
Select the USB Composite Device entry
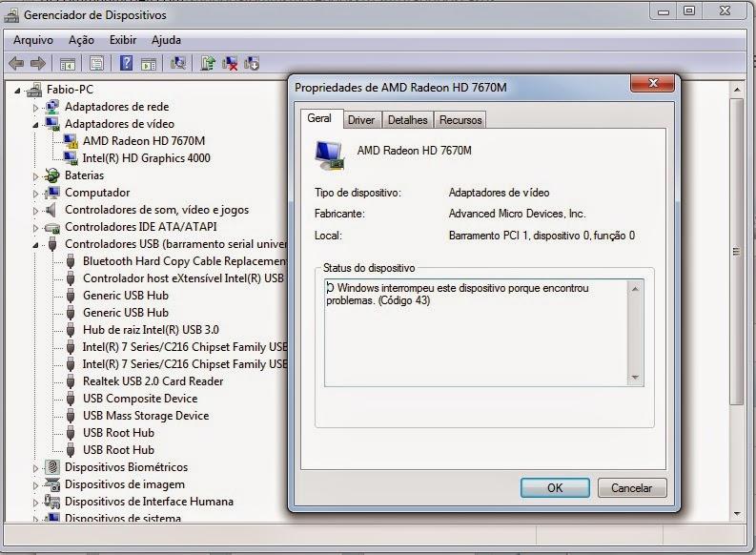140,399
